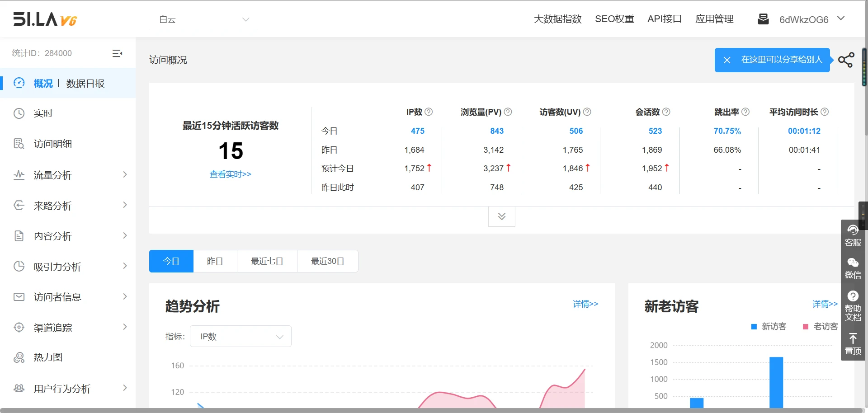Close the share tip tooltip
Viewport: 868px width, 413px height.
pyautogui.click(x=726, y=60)
